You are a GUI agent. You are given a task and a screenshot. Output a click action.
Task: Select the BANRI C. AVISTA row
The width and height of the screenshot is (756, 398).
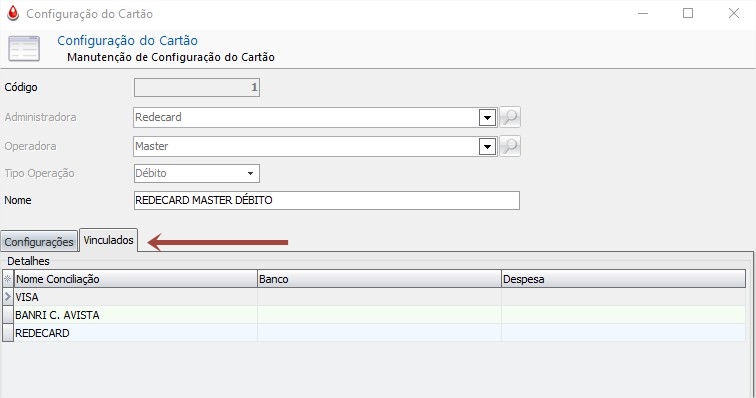click(x=379, y=315)
